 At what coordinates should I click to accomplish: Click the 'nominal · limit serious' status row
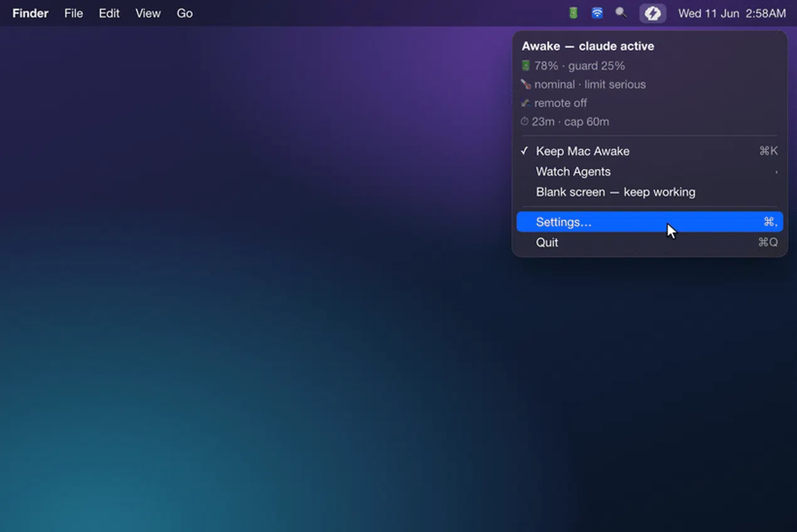click(583, 84)
